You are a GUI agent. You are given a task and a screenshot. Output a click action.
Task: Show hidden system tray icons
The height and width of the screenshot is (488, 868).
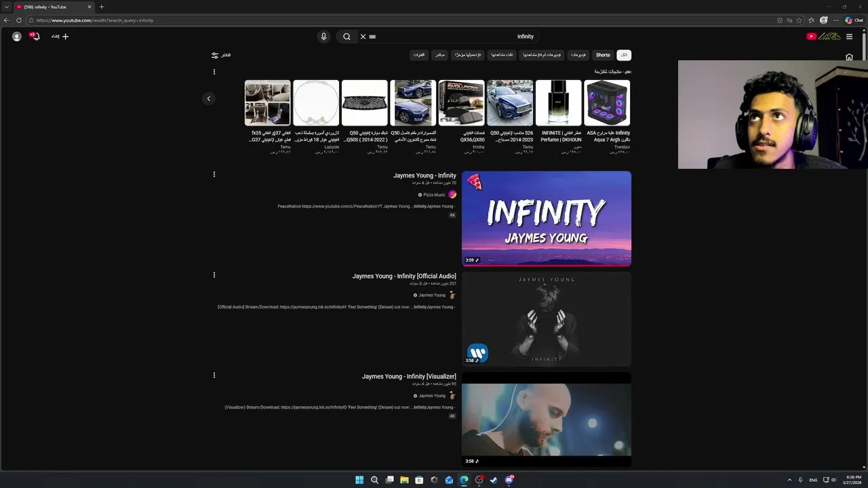coord(789,480)
